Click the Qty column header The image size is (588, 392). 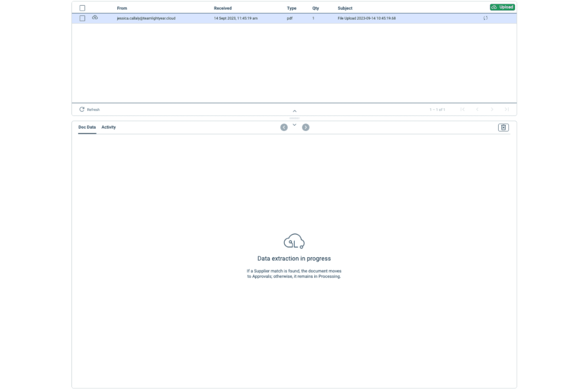click(x=315, y=8)
